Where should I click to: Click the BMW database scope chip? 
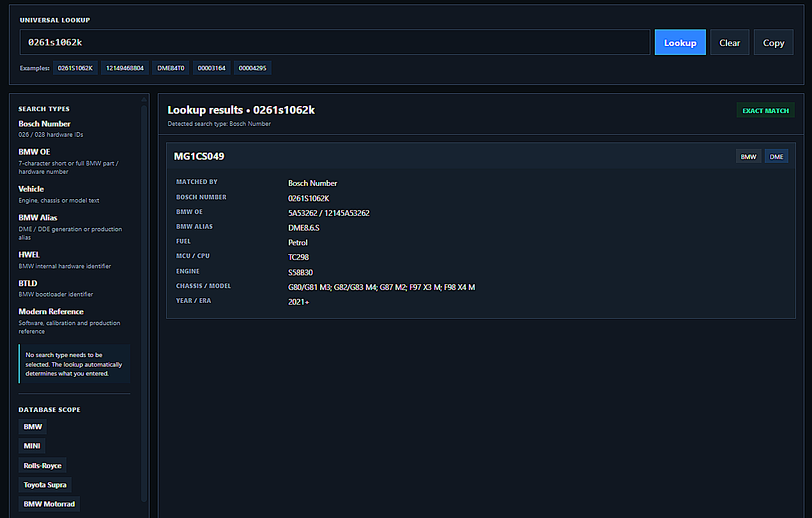point(33,427)
